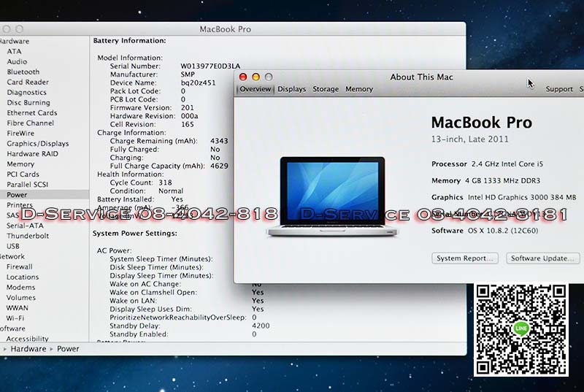Collapse the Network sidebar category
This screenshot has width=584, height=392.
pyautogui.click(x=12, y=256)
